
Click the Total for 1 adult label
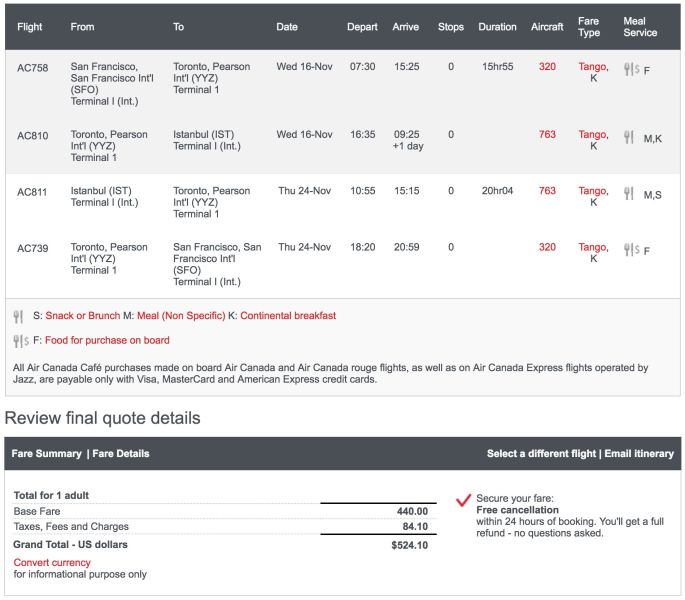tap(51, 495)
